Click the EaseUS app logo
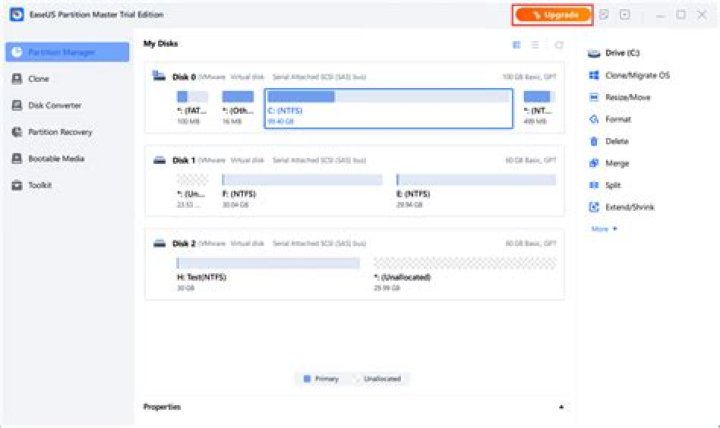 [17, 15]
